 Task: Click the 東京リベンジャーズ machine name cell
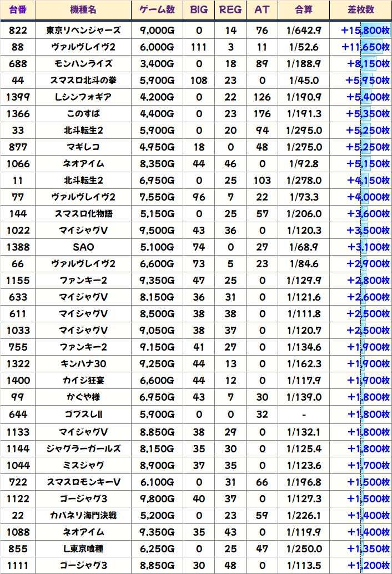coord(83,30)
